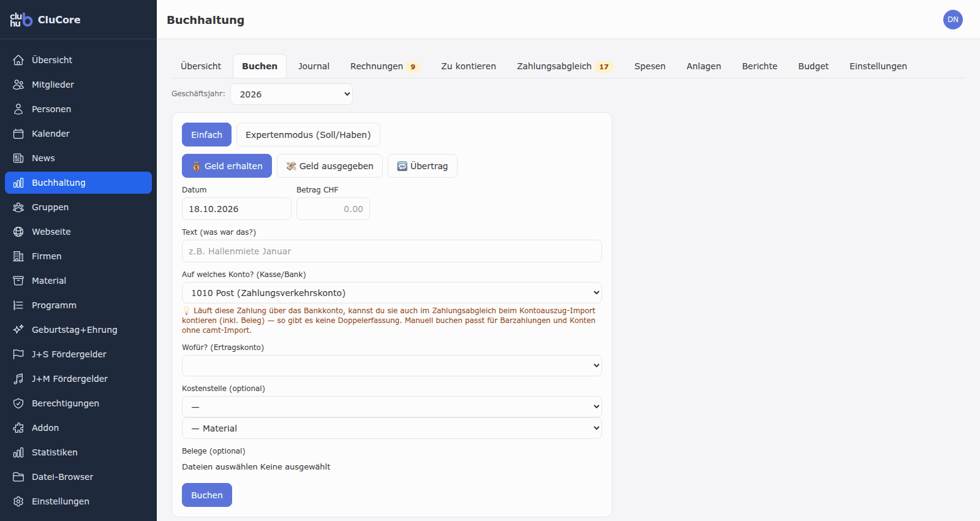Open the — Material dropdown
The height and width of the screenshot is (521, 980).
click(x=392, y=428)
